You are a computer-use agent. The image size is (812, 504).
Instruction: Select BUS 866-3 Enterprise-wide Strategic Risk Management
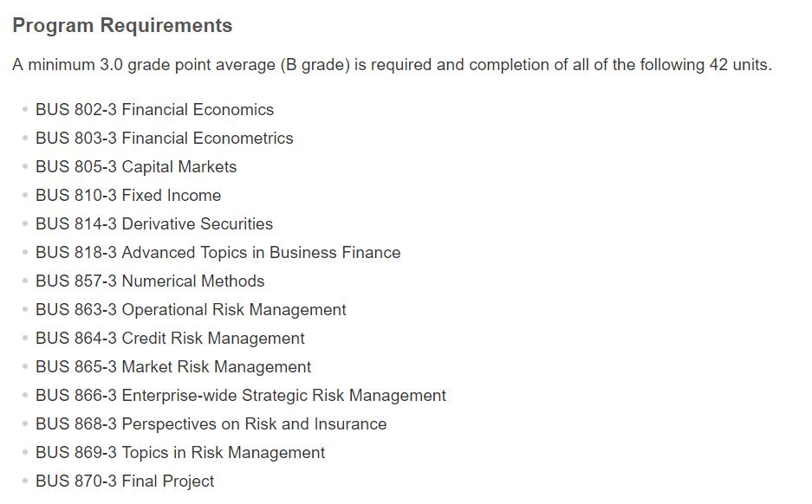[241, 396]
